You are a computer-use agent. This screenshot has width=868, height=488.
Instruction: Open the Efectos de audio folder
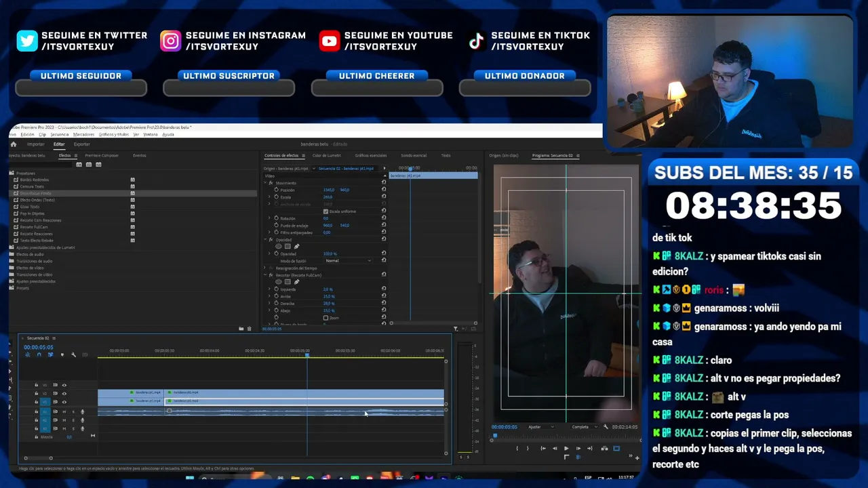pyautogui.click(x=31, y=254)
